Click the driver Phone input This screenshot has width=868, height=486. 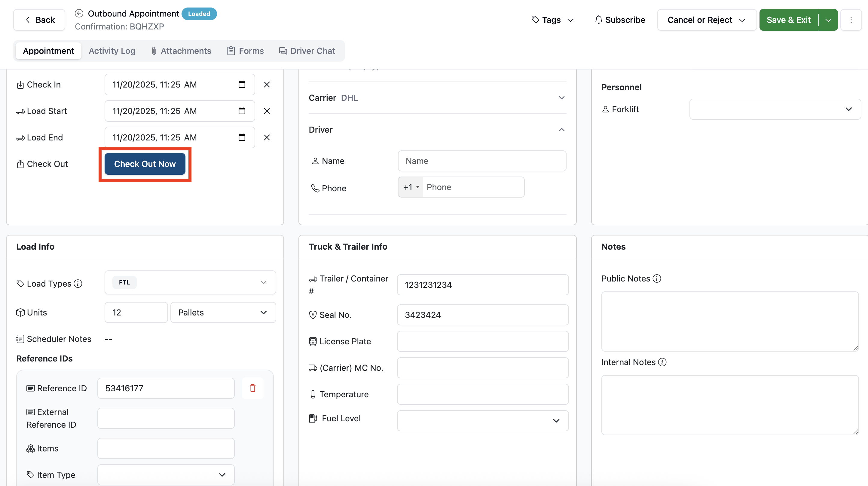pyautogui.click(x=473, y=187)
